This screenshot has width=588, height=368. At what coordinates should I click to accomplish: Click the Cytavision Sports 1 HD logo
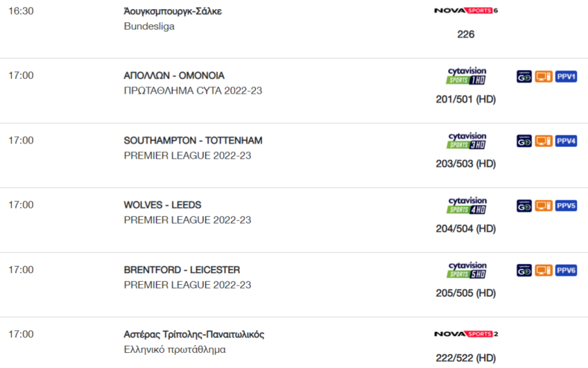click(x=466, y=76)
